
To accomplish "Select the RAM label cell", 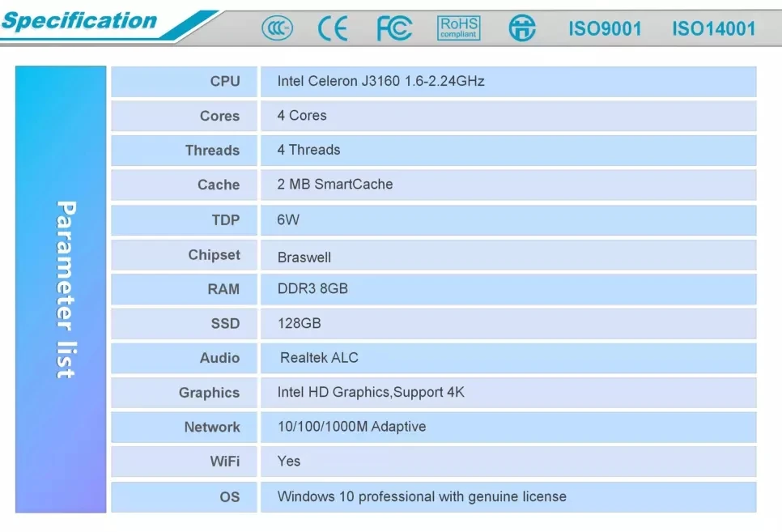I will pyautogui.click(x=184, y=289).
